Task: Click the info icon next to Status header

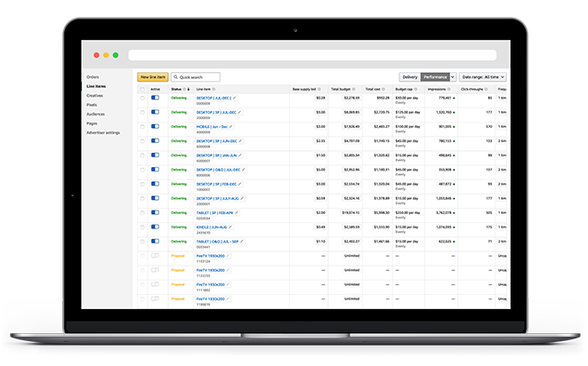Action: click(x=184, y=89)
